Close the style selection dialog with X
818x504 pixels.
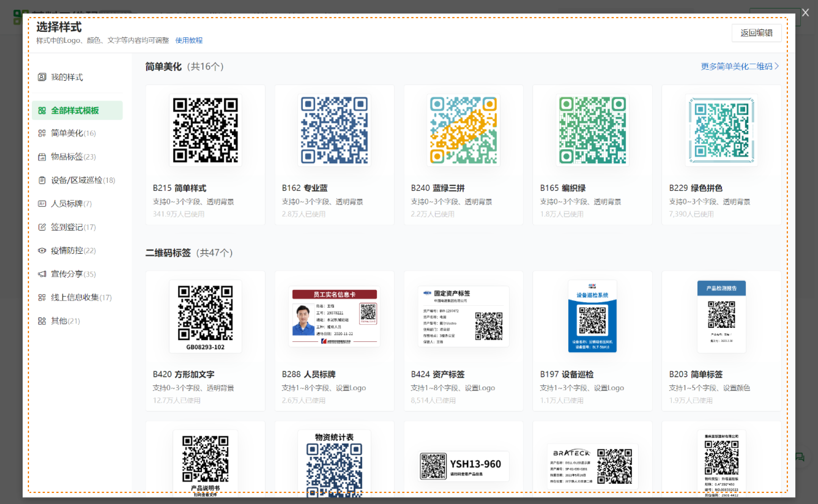tap(805, 13)
